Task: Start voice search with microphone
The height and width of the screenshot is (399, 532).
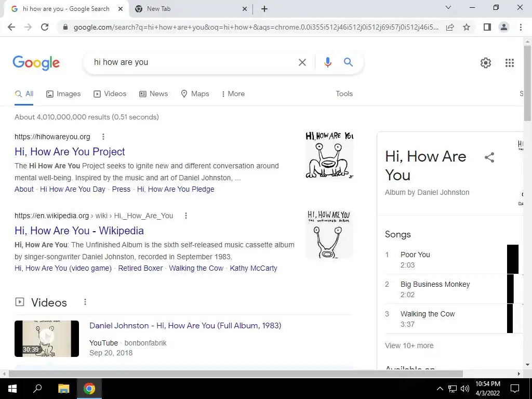Action: pos(327,62)
